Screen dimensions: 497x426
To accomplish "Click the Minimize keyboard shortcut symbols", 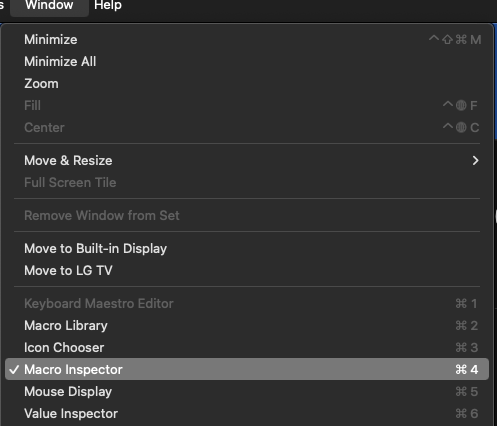I will pyautogui.click(x=455, y=40).
